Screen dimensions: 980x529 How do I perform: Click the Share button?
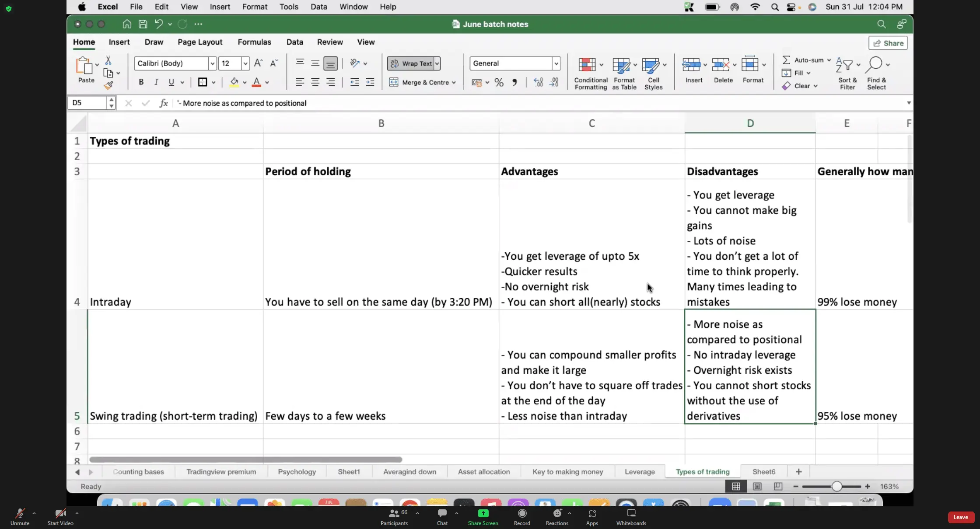pos(888,43)
